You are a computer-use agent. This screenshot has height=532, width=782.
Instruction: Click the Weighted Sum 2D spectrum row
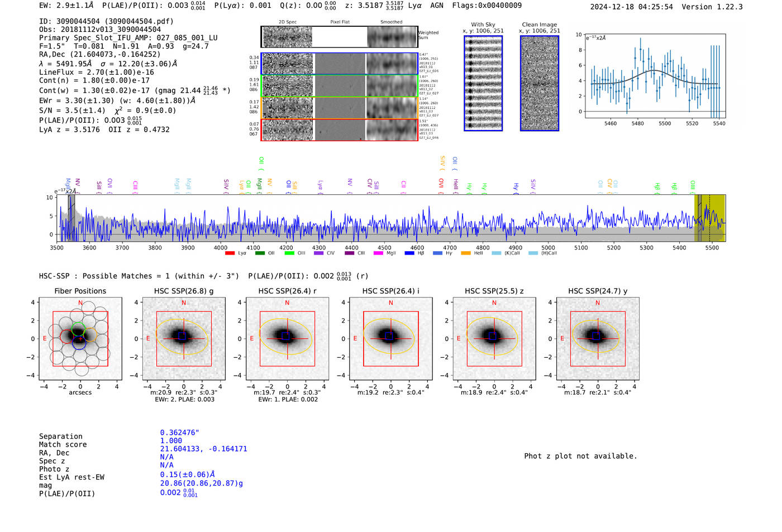(339, 37)
